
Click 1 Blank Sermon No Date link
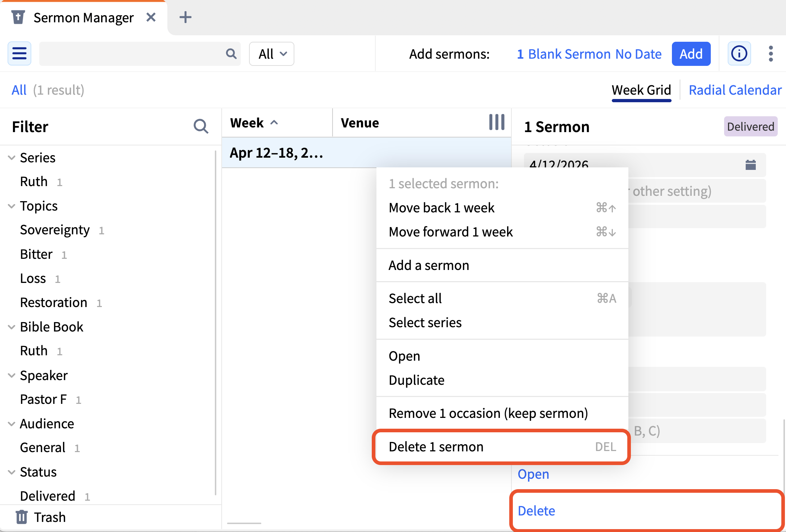point(589,54)
